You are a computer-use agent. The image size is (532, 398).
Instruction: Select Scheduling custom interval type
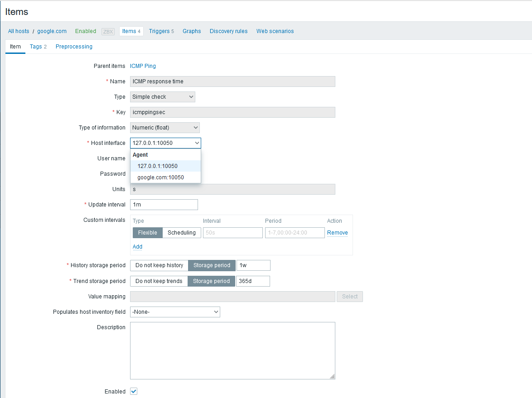[181, 233]
